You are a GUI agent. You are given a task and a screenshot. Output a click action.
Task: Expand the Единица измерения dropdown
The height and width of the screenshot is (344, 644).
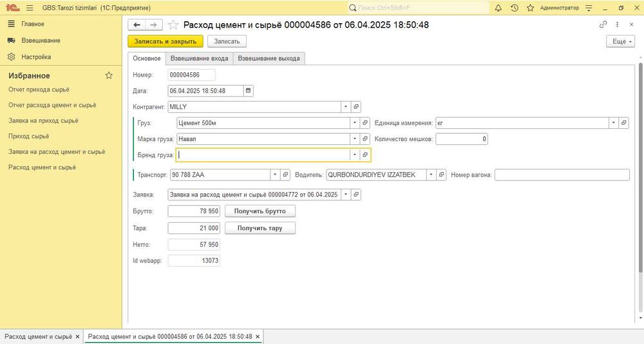[x=614, y=122]
